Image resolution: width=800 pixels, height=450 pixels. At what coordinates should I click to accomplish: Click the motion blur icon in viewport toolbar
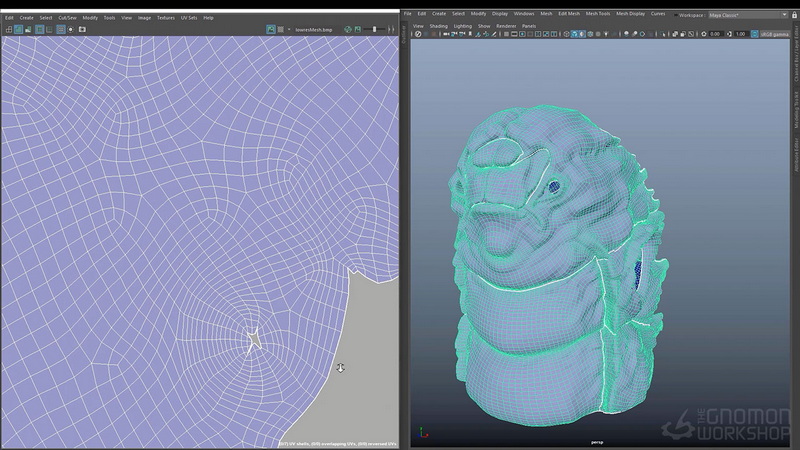[634, 34]
